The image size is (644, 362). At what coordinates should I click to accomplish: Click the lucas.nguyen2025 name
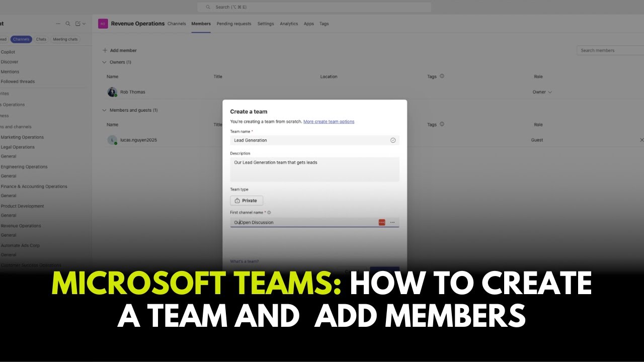tap(139, 140)
